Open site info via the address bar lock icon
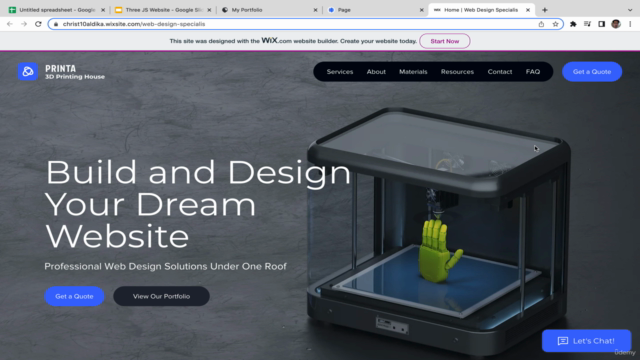The height and width of the screenshot is (360, 640). point(56,24)
